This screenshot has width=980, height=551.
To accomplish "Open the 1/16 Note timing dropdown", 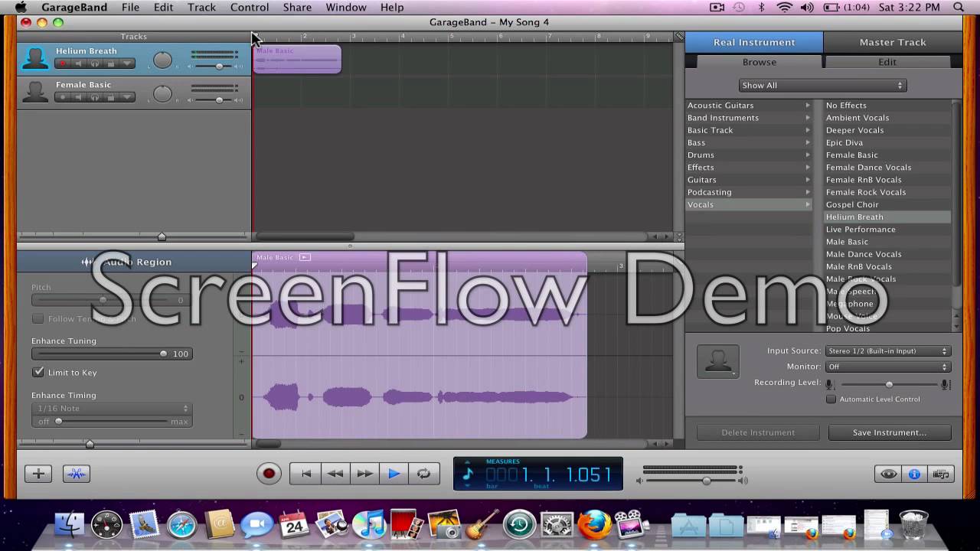I will point(112,409).
